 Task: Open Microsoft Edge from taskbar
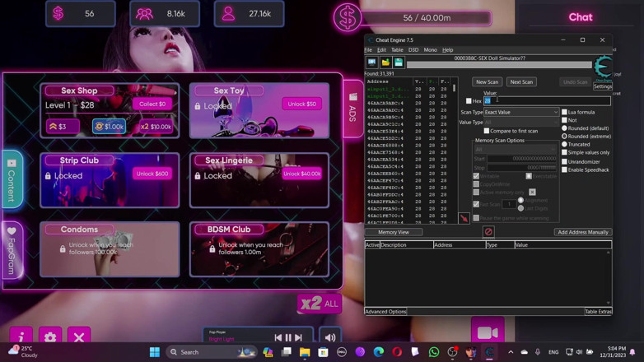(x=379, y=352)
